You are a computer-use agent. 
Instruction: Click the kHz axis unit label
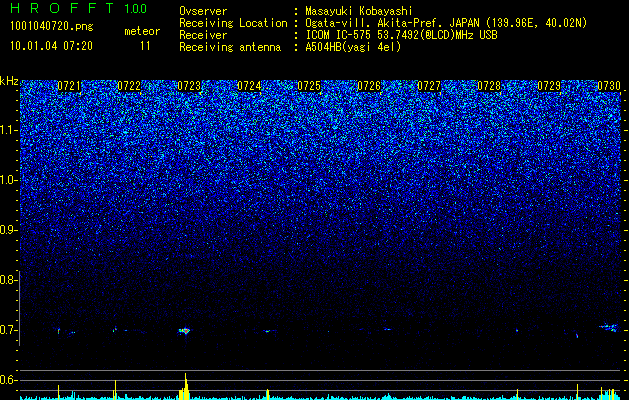point(9,81)
